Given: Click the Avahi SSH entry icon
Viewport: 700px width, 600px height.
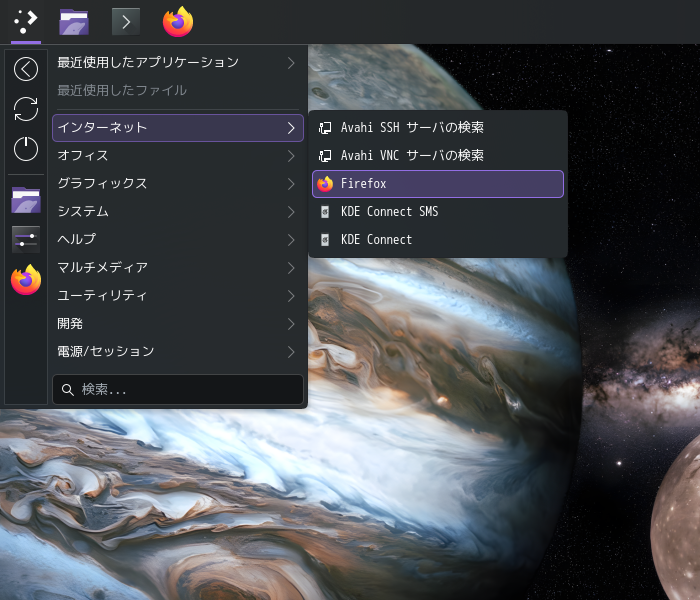Looking at the screenshot, I should coord(325,128).
